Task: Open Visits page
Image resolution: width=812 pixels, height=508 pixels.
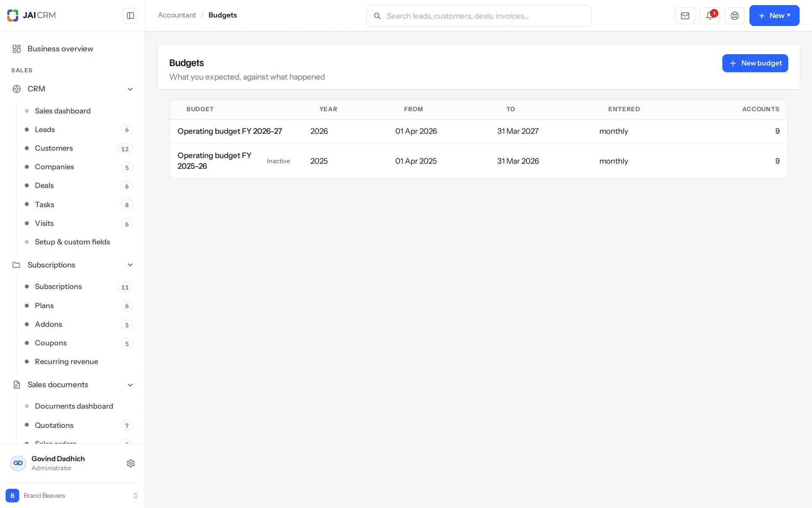Action: 79,223
